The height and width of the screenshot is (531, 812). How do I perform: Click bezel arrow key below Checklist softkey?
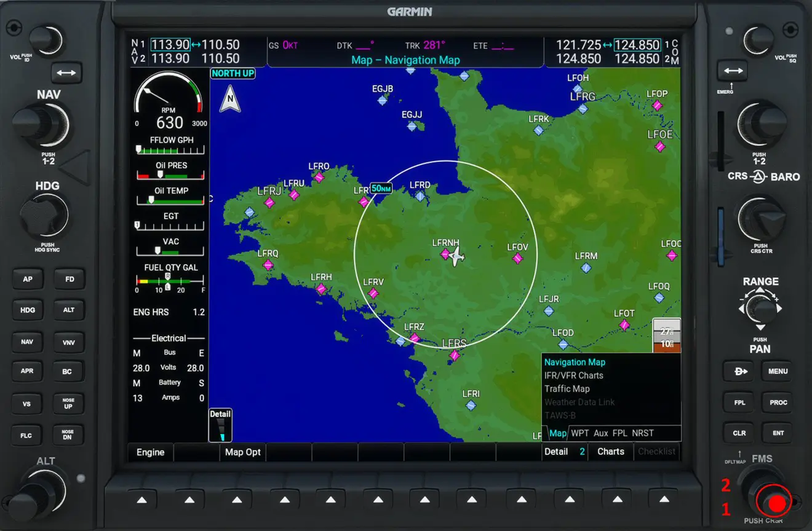(664, 500)
